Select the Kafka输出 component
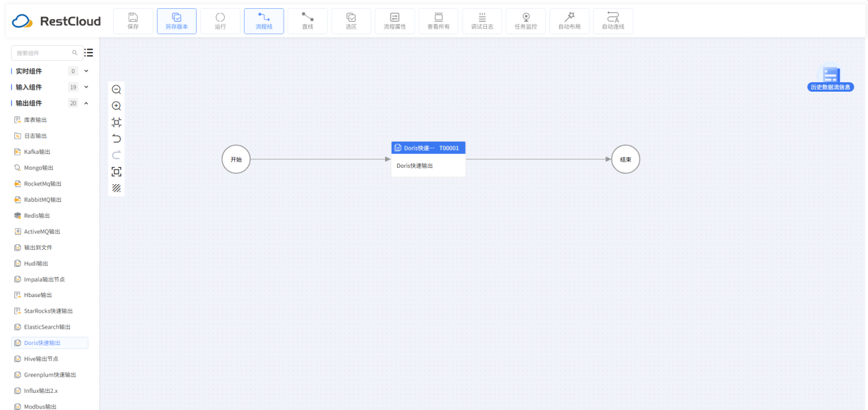This screenshot has width=868, height=410. [x=49, y=152]
